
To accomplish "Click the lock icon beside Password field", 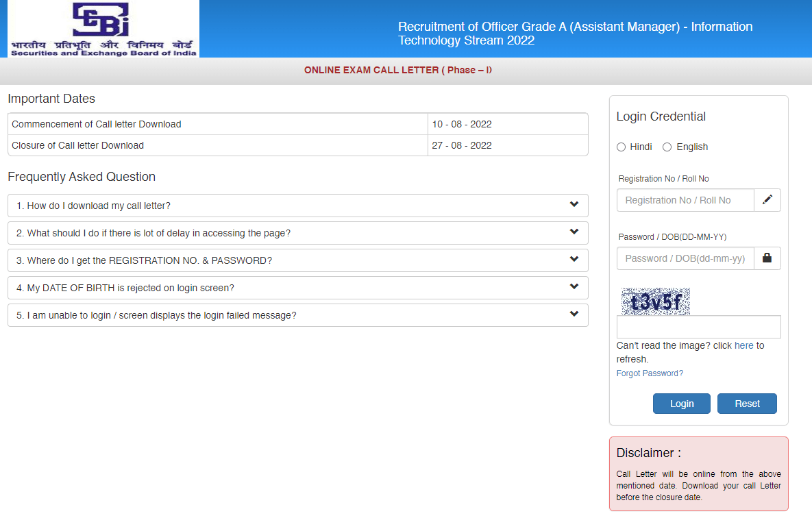I will pos(767,258).
